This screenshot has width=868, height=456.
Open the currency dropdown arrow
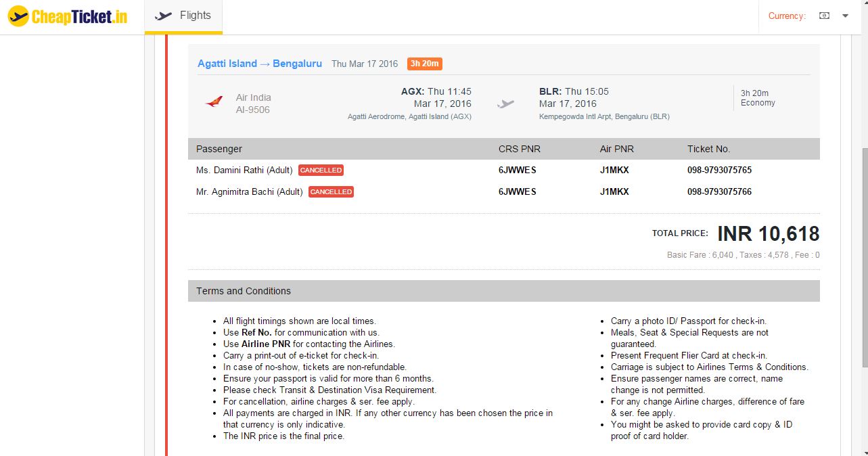coord(845,16)
